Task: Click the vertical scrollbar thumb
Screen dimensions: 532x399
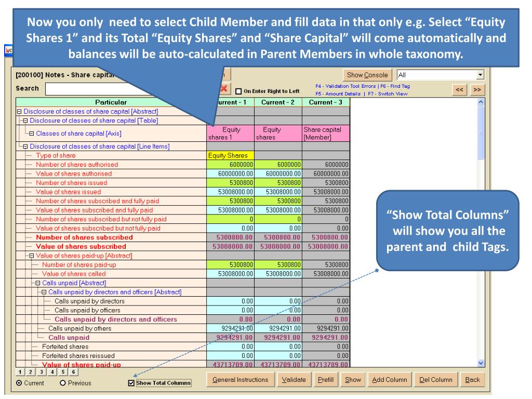Action: click(481, 132)
